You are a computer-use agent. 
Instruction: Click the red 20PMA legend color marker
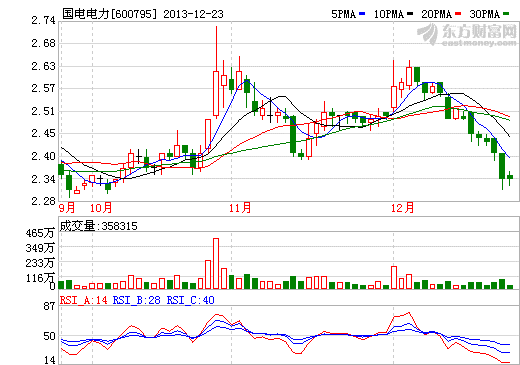point(458,14)
